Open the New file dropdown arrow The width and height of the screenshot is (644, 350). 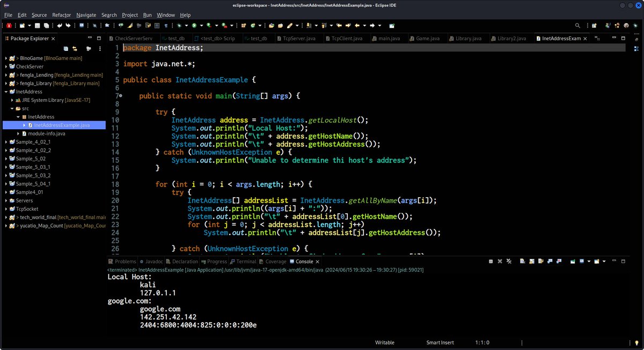(x=30, y=25)
